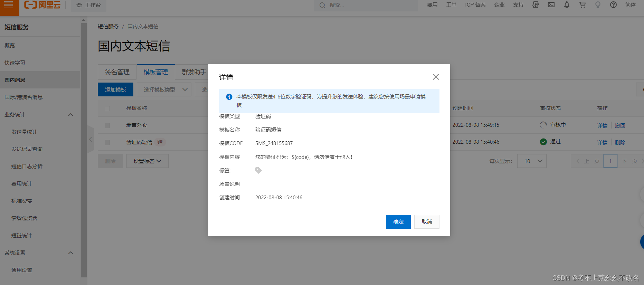Click the info icon in dialog notice

click(229, 97)
